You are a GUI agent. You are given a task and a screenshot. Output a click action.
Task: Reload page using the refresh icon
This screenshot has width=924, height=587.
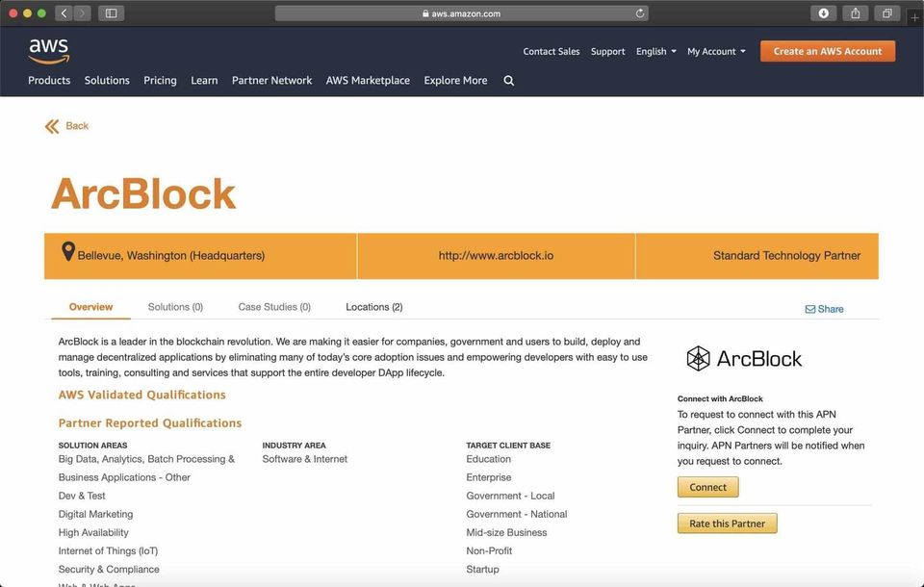[x=640, y=13]
